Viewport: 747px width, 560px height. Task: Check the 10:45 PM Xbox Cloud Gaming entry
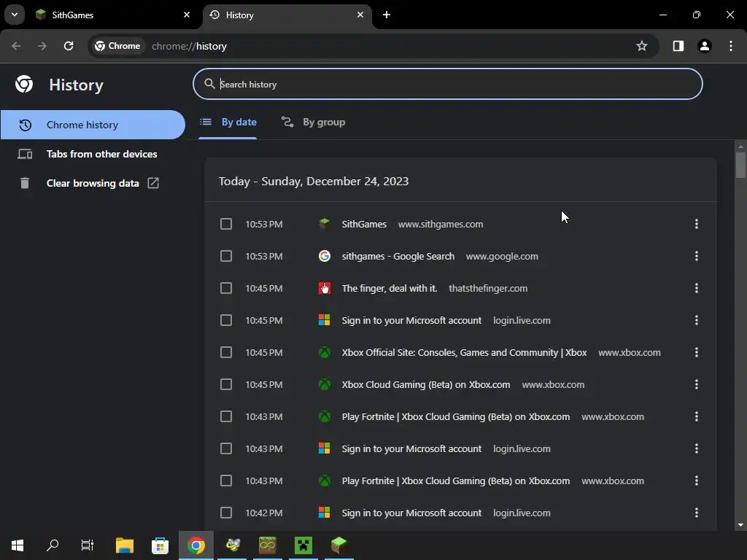[x=226, y=384]
